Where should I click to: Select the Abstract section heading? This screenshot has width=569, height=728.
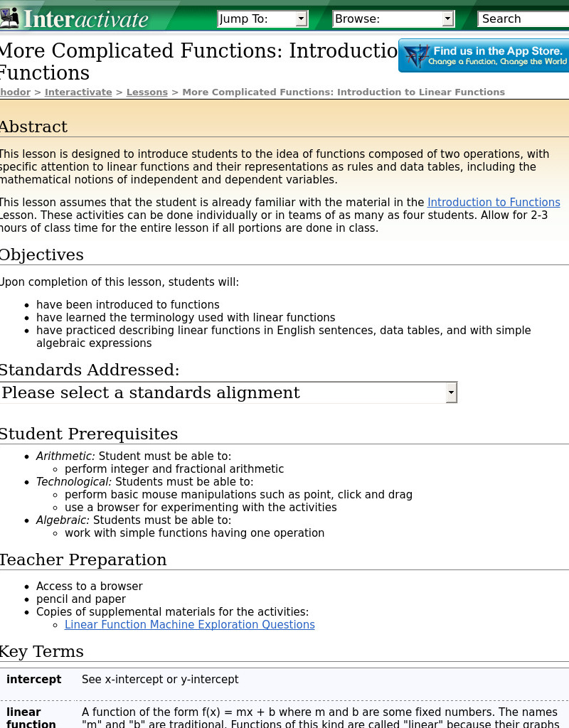point(33,127)
